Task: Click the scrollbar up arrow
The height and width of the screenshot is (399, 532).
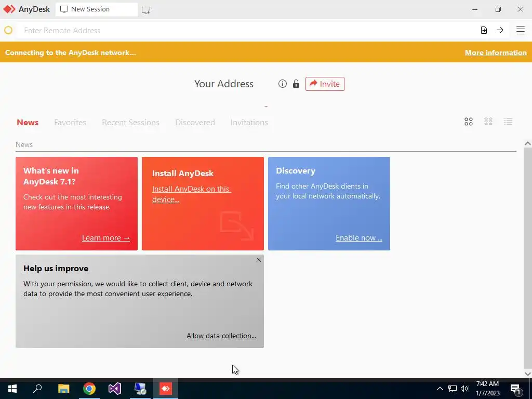Action: [527, 143]
